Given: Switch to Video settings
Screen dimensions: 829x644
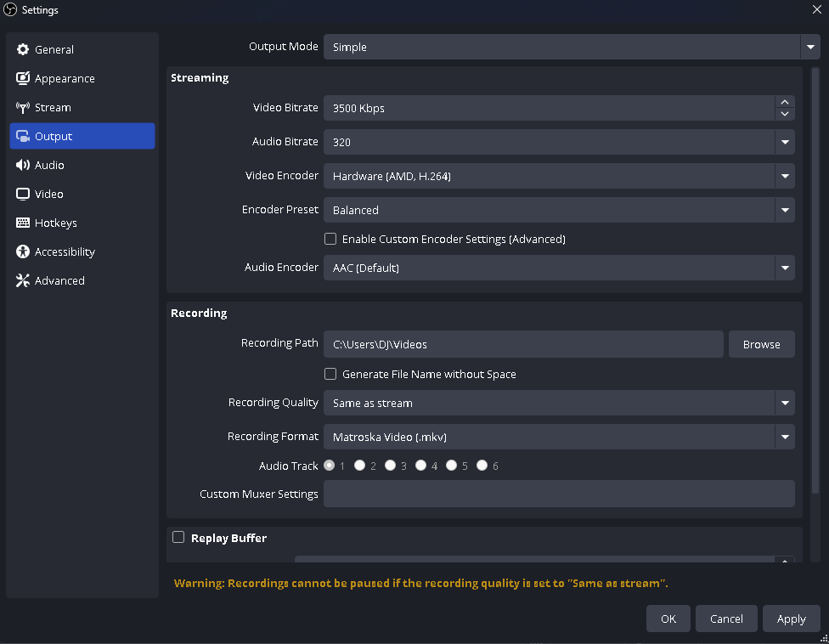Looking at the screenshot, I should 82,194.
